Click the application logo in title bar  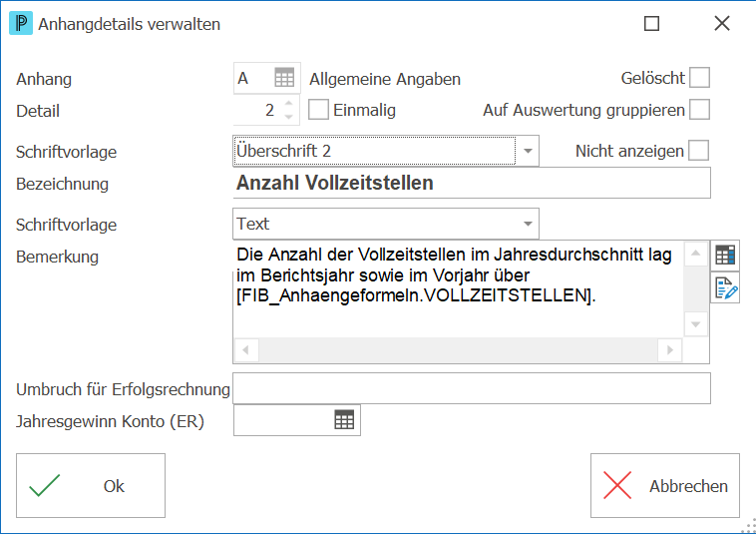(21, 23)
